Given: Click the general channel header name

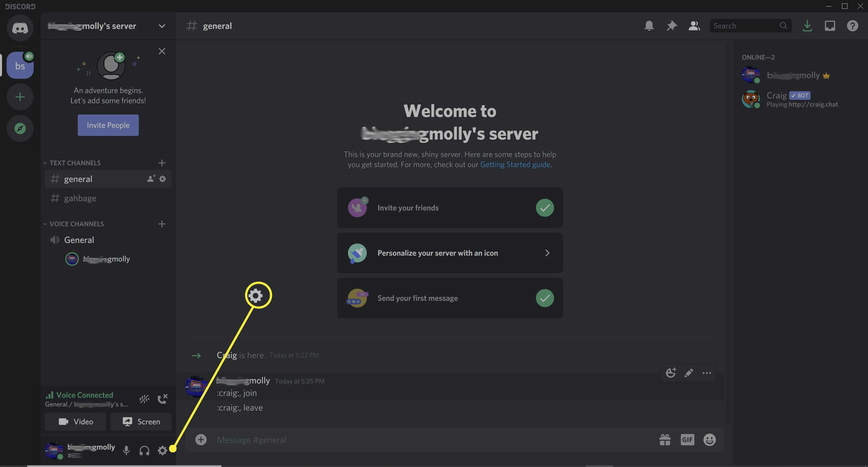Looking at the screenshot, I should tap(217, 26).
